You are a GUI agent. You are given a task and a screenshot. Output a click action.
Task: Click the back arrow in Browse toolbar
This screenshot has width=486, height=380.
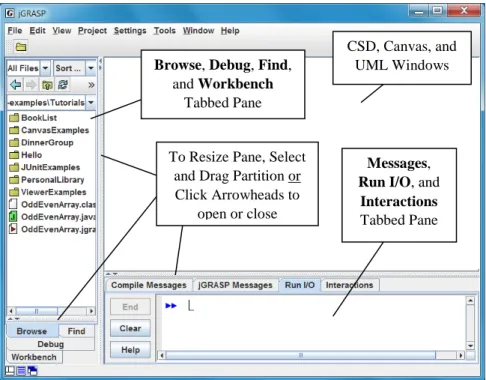[15, 85]
